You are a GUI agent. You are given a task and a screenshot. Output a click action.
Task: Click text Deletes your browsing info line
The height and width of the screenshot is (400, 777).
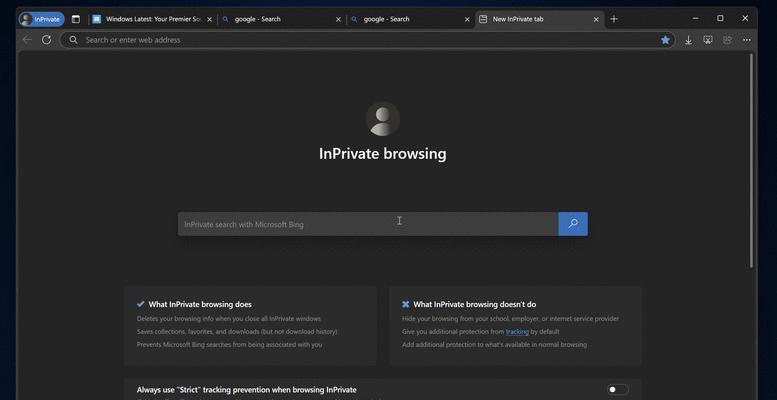(x=229, y=319)
